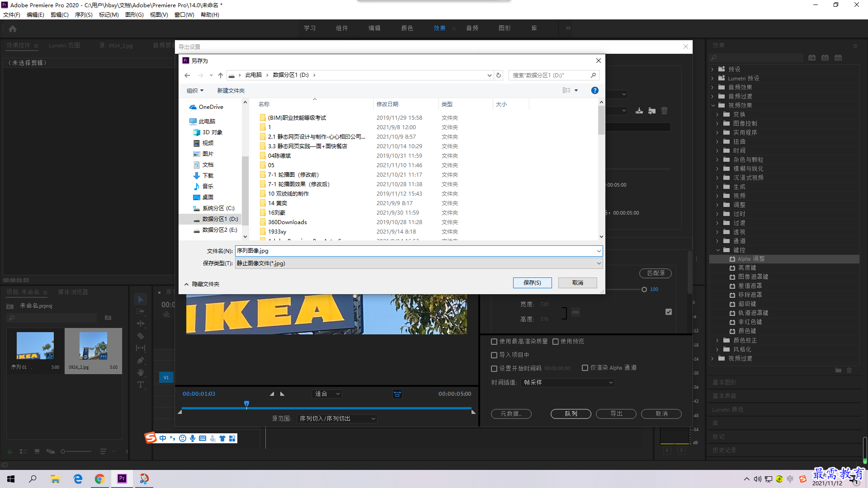Screen dimensions: 868x488
Task: Select the Pen tool in tools panel
Action: (x=141, y=360)
